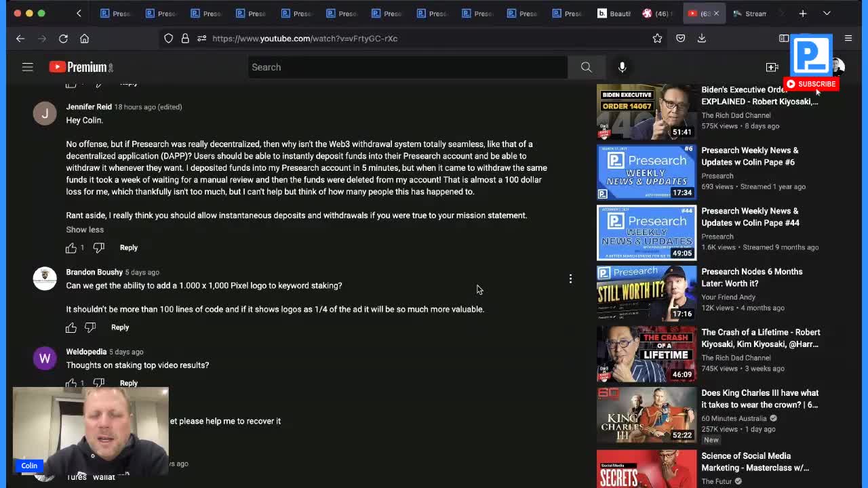Select the first Presearch tab

[115, 14]
